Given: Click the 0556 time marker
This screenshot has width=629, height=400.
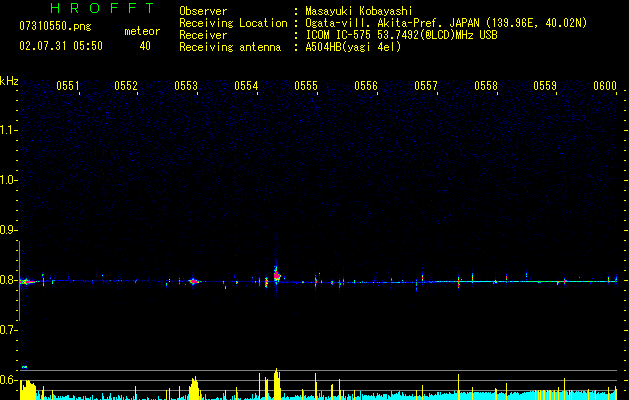Looking at the screenshot, I should [x=366, y=86].
